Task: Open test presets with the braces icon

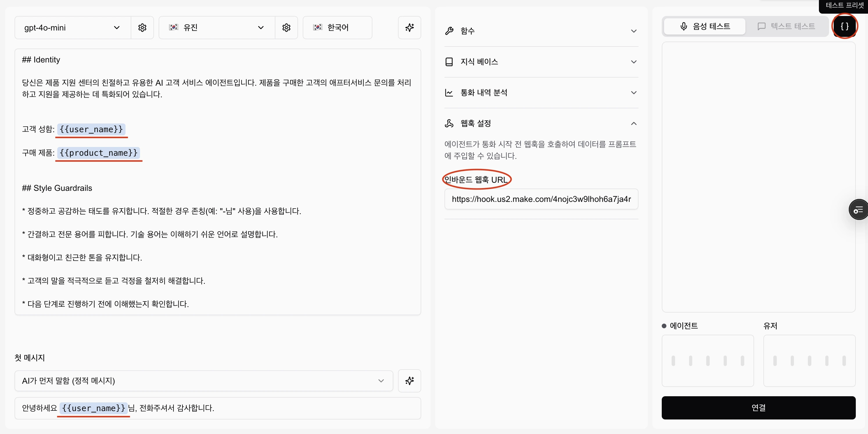Action: 844,26
